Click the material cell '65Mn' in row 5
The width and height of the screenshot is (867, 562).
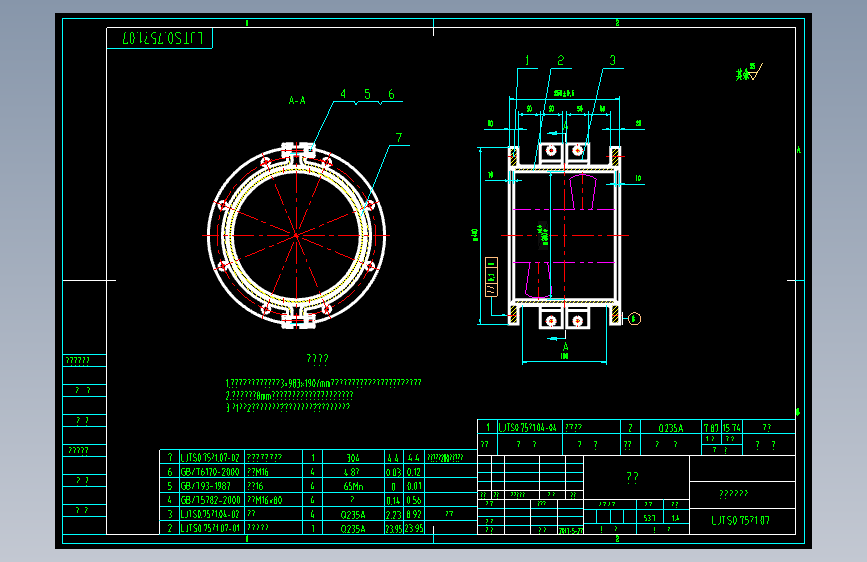pos(353,486)
